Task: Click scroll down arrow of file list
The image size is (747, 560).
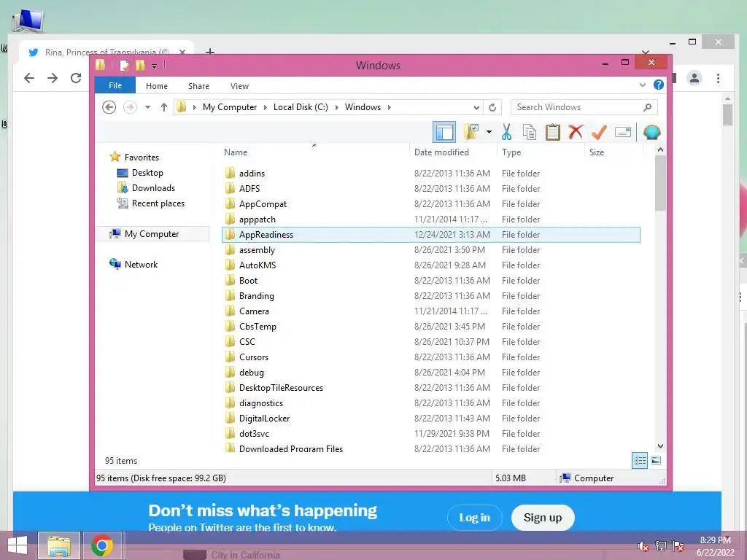Action: tap(660, 446)
